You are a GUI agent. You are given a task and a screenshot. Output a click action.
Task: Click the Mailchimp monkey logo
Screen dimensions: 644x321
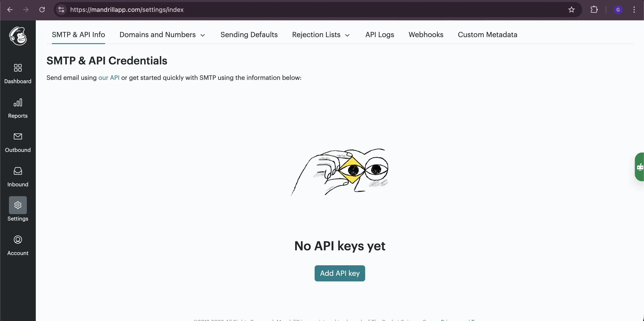click(x=18, y=36)
